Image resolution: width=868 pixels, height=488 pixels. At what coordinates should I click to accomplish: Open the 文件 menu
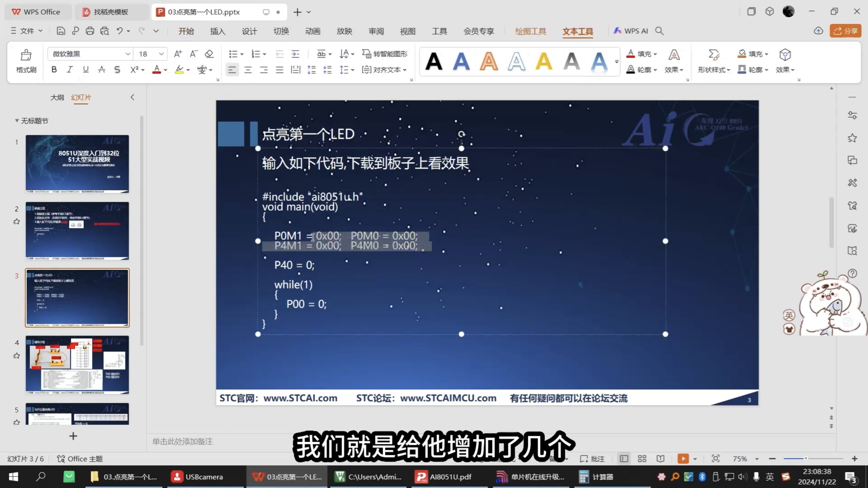26,31
